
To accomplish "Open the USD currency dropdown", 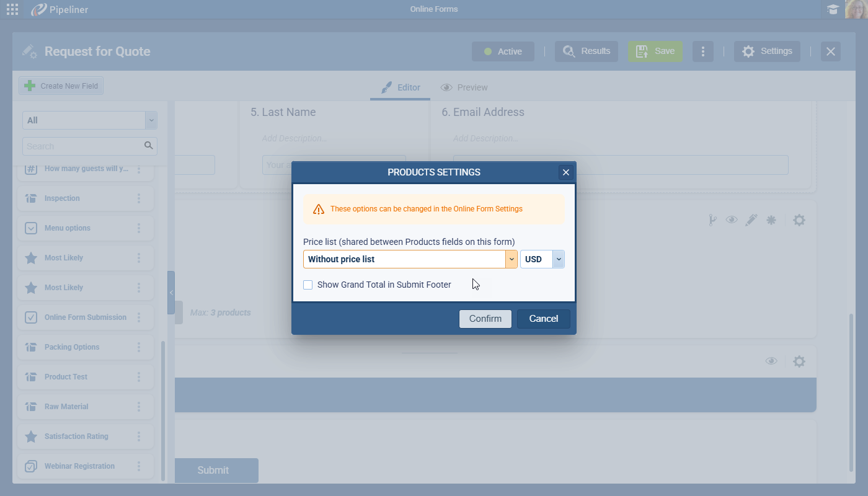I will pyautogui.click(x=558, y=259).
